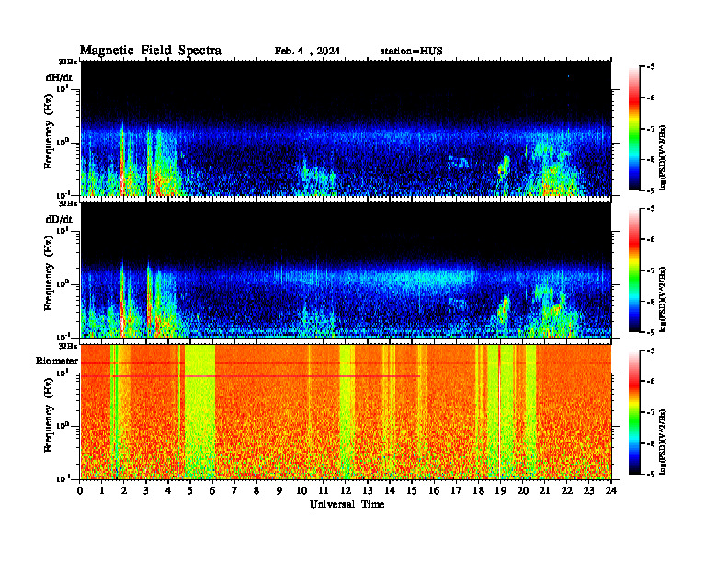This screenshot has height=563, width=728.
Task: Click the hour "6" tick label
Action: (212, 490)
